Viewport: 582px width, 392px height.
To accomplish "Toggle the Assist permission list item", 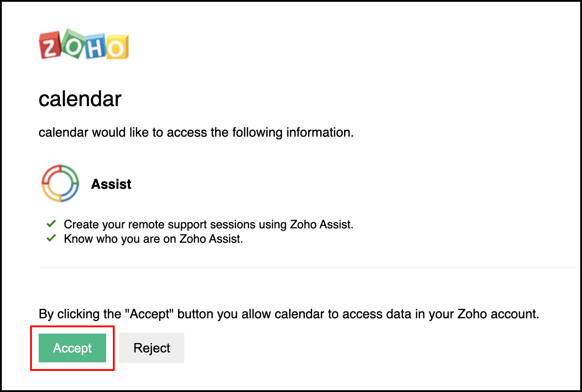I will [111, 184].
